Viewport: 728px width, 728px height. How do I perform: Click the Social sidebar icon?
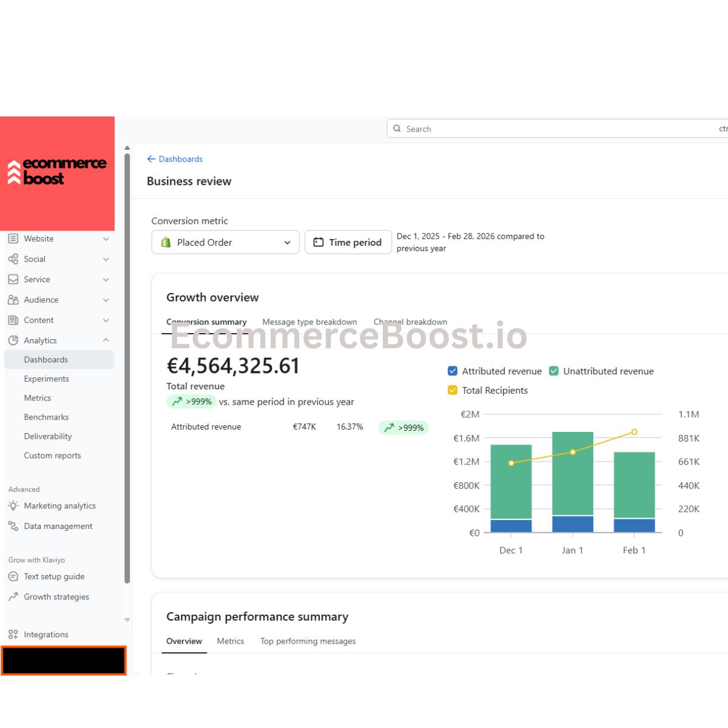13,259
